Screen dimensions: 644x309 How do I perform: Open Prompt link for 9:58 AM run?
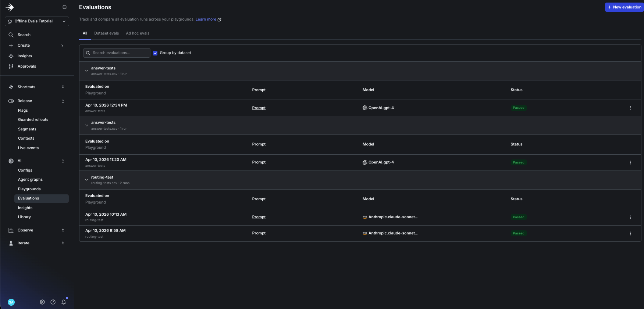tap(259, 233)
